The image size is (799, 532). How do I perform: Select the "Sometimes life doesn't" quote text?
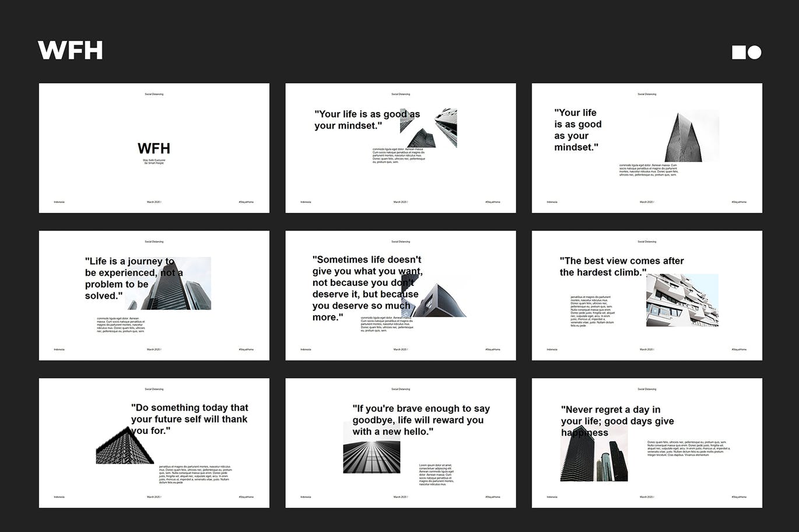point(366,288)
